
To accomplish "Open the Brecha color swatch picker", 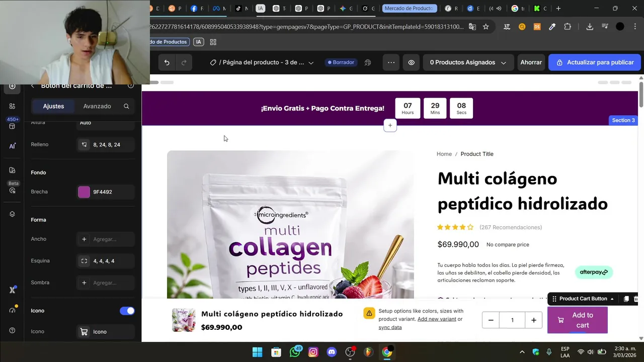I will pyautogui.click(x=84, y=192).
